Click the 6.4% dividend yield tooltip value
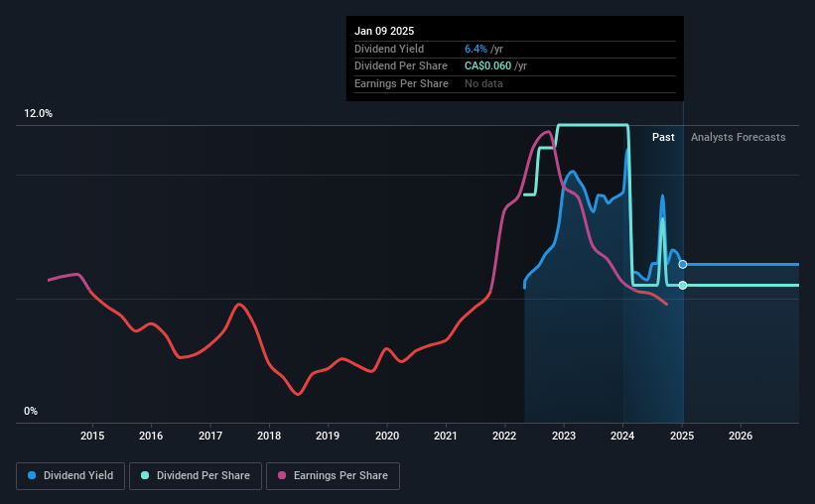This screenshot has height=504, width=815. 475,49
